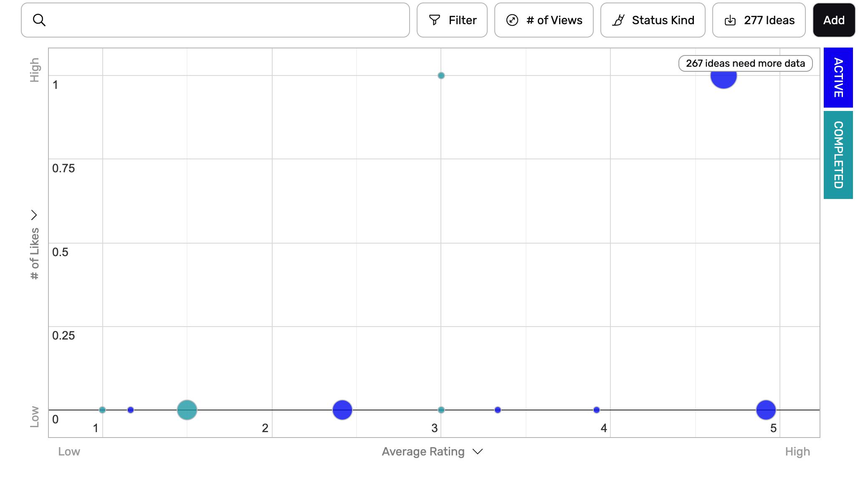Click the 267 ideas need more data pill

(745, 63)
